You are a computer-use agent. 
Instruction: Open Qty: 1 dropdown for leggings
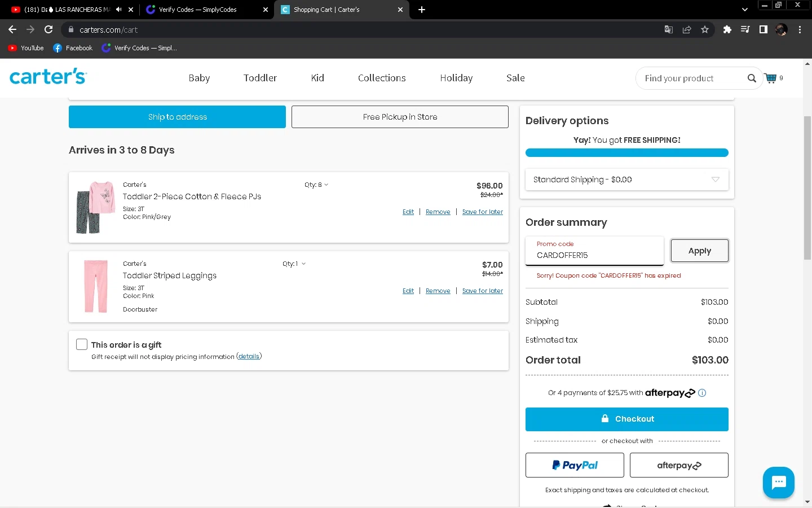(x=294, y=264)
